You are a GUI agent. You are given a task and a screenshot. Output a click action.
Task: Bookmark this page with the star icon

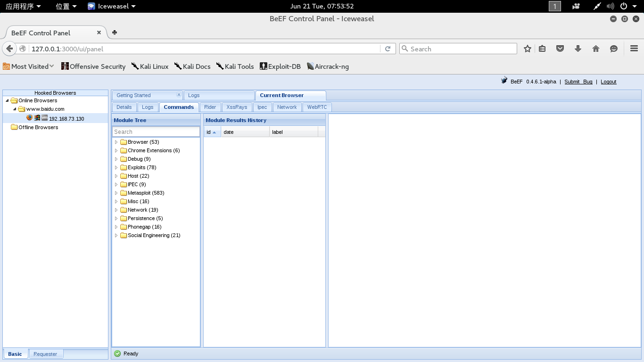528,49
